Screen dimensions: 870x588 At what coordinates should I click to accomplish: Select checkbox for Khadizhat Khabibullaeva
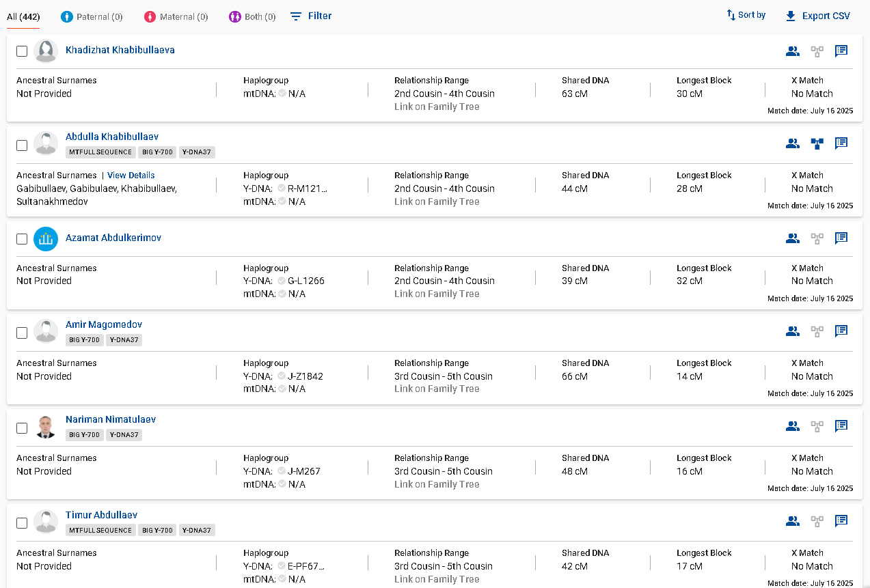click(22, 51)
